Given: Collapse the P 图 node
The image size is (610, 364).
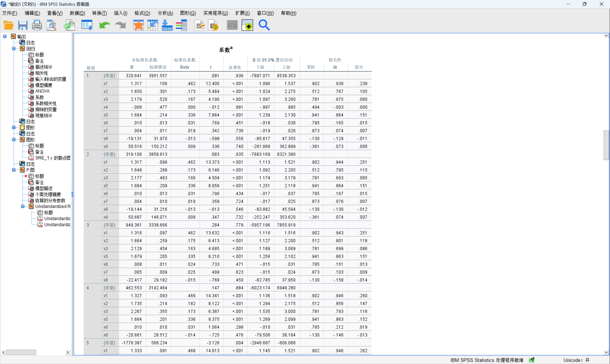Looking at the screenshot, I should click(x=14, y=170).
